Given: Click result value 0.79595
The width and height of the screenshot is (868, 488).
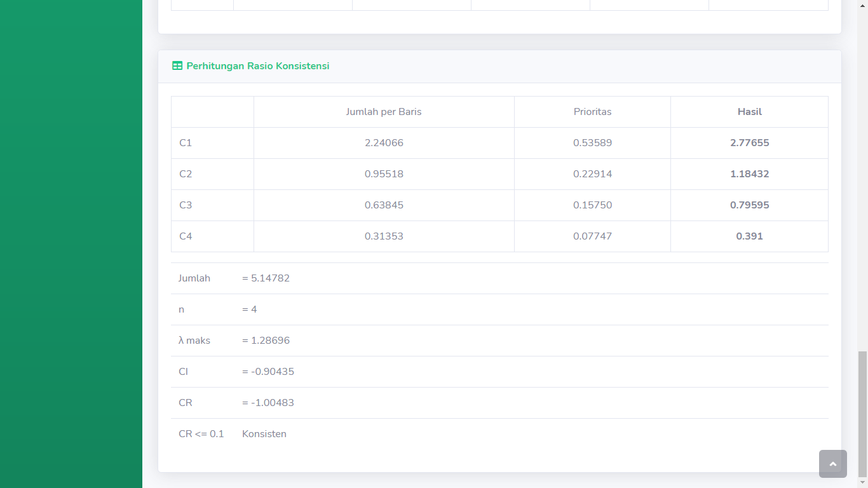Looking at the screenshot, I should pyautogui.click(x=750, y=205).
